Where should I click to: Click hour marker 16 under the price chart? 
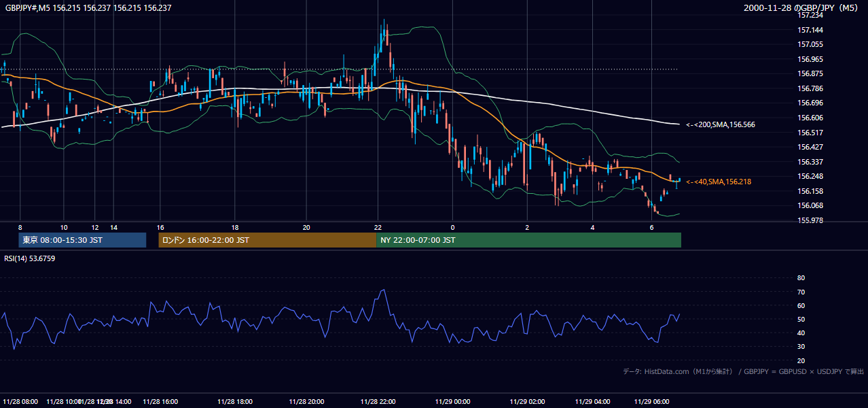click(x=160, y=228)
